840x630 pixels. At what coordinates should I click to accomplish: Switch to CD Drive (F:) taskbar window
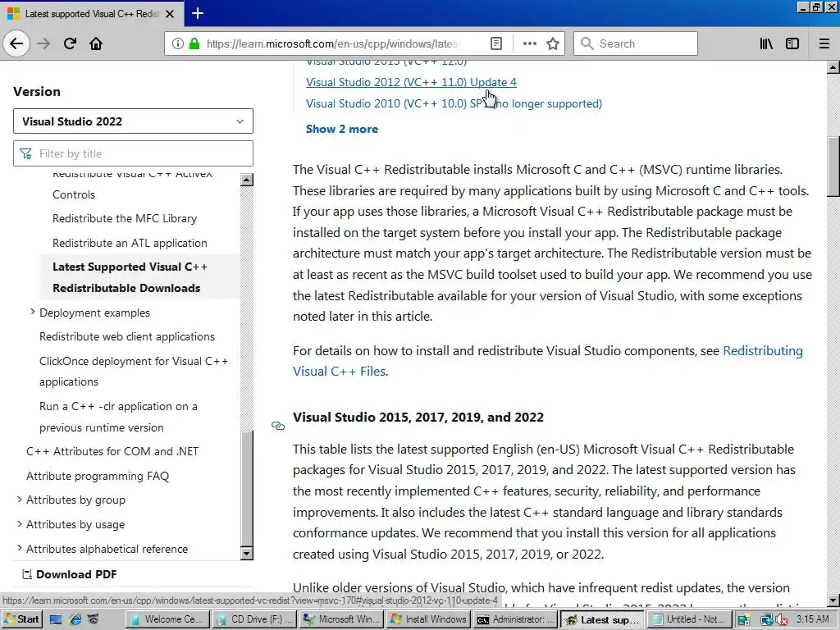click(x=253, y=619)
